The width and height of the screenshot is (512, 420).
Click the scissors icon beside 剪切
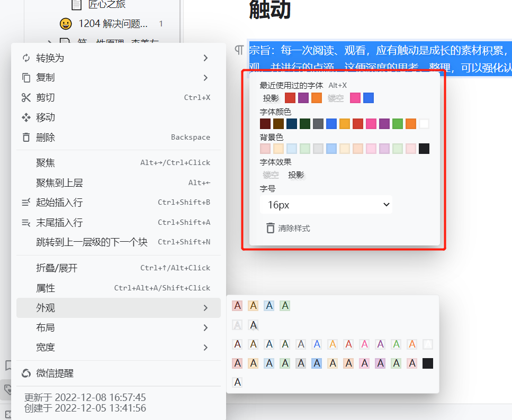(26, 97)
